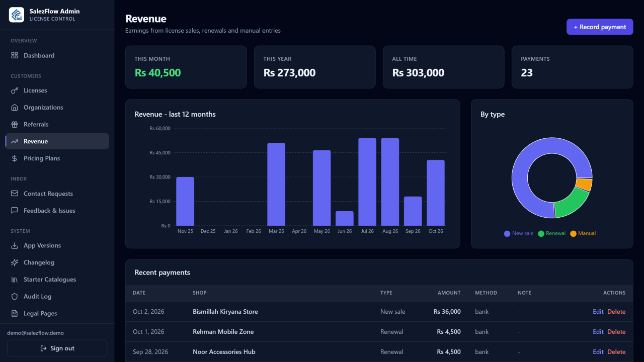Viewport: 644px width, 362px height.
Task: Toggle the New sale legend entry
Action: 519,233
